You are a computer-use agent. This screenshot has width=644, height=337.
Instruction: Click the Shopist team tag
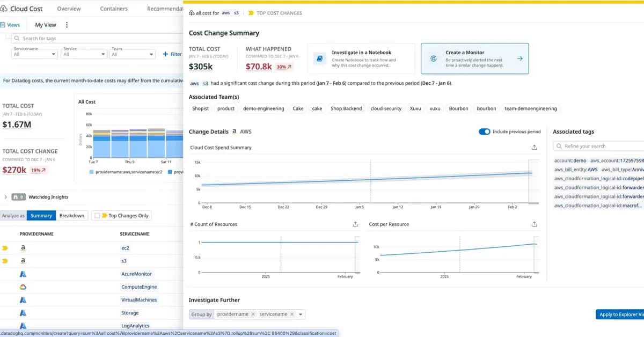click(x=201, y=108)
